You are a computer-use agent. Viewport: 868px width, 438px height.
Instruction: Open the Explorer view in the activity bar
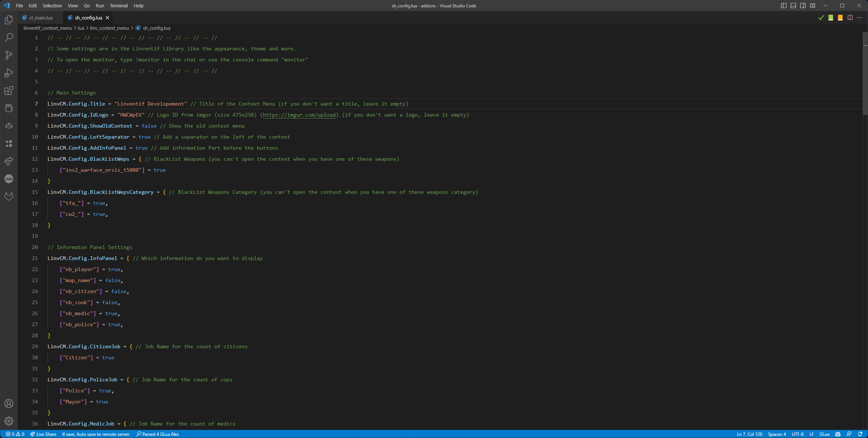click(x=9, y=20)
